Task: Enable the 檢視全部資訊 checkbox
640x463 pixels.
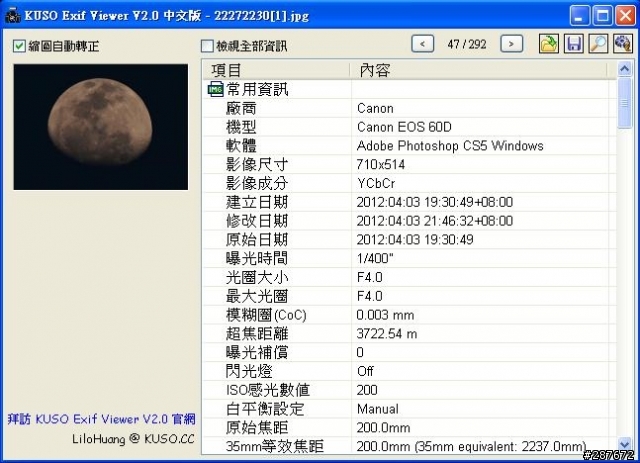Action: (x=207, y=46)
